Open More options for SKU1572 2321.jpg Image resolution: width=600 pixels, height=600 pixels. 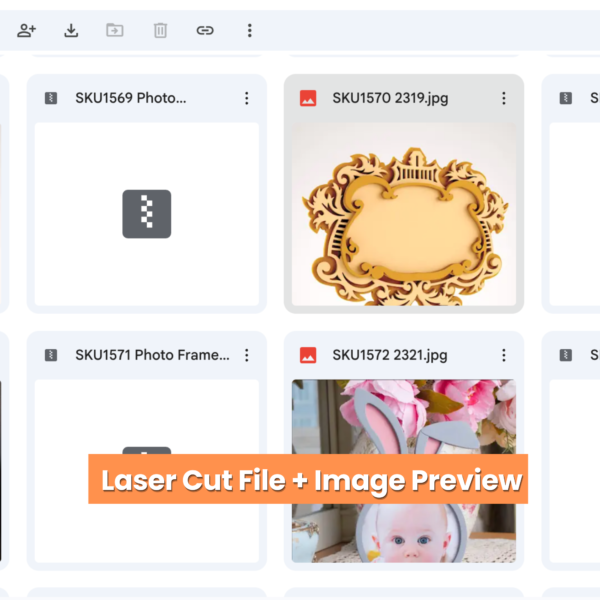[x=504, y=355]
